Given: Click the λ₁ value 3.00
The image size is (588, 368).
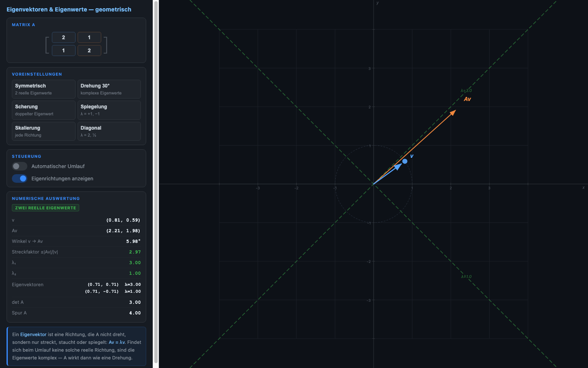Looking at the screenshot, I should tap(135, 263).
